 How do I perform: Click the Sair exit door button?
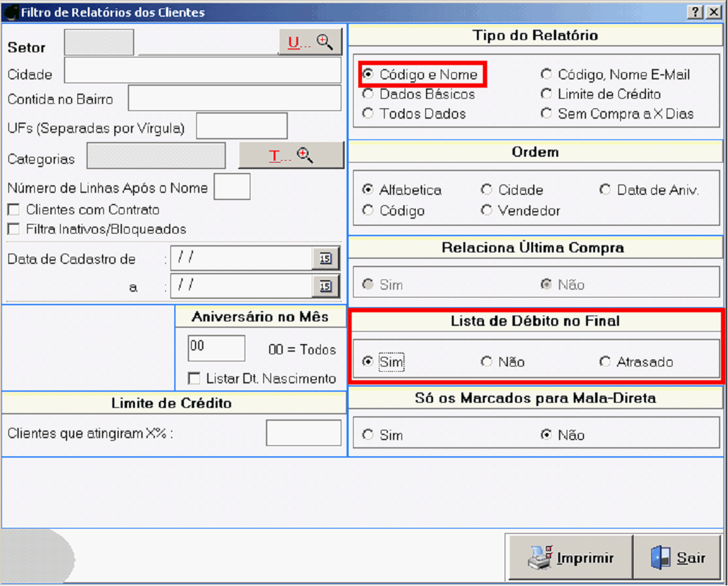(677, 558)
